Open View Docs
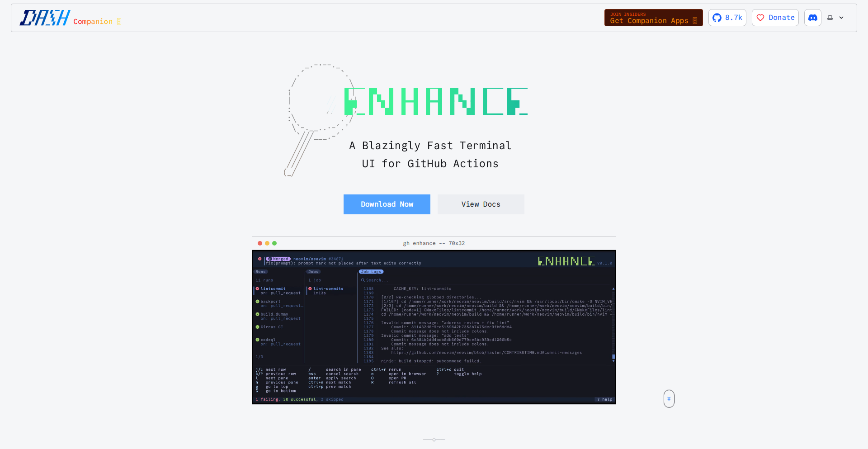Screen dimensions: 868x449 pos(481,204)
